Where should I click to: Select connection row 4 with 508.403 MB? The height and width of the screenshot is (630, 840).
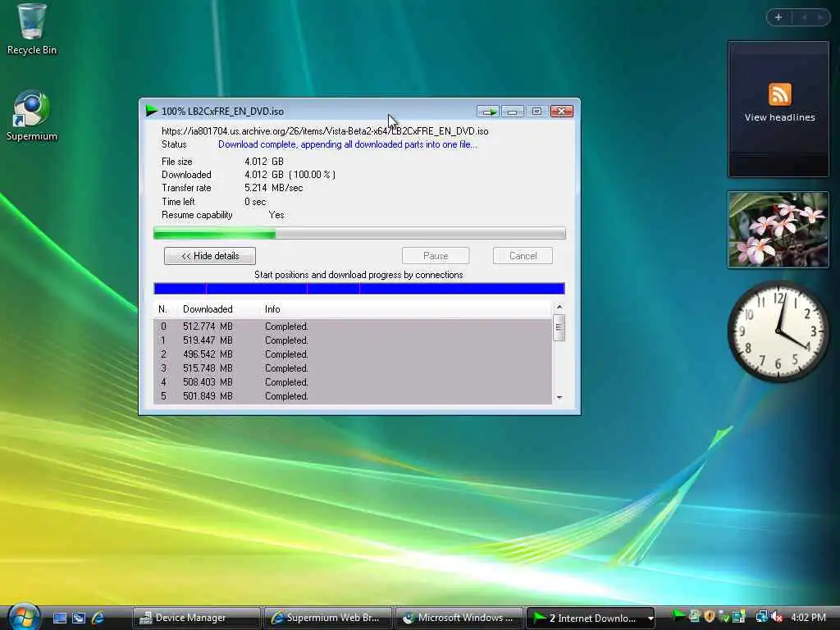(353, 382)
